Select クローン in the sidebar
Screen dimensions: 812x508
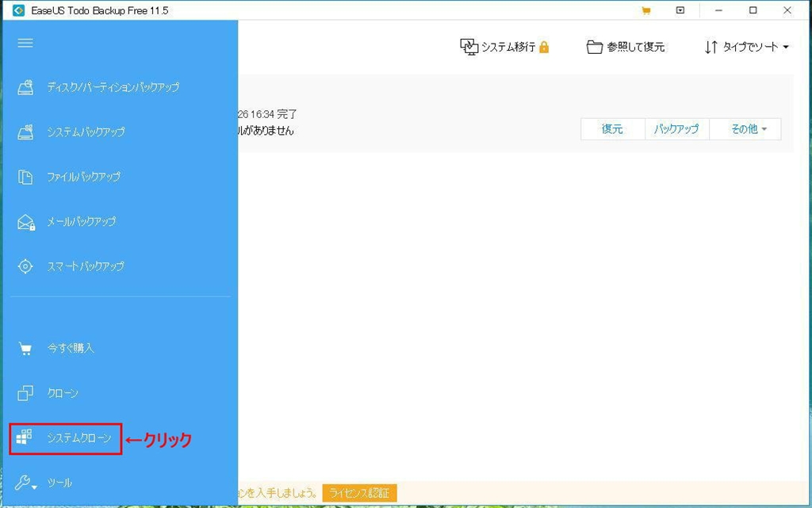63,393
